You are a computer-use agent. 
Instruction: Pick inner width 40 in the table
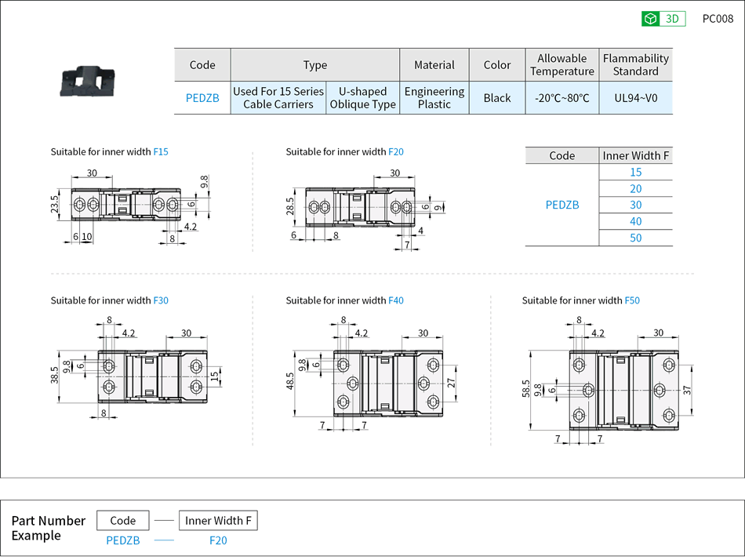tap(635, 221)
